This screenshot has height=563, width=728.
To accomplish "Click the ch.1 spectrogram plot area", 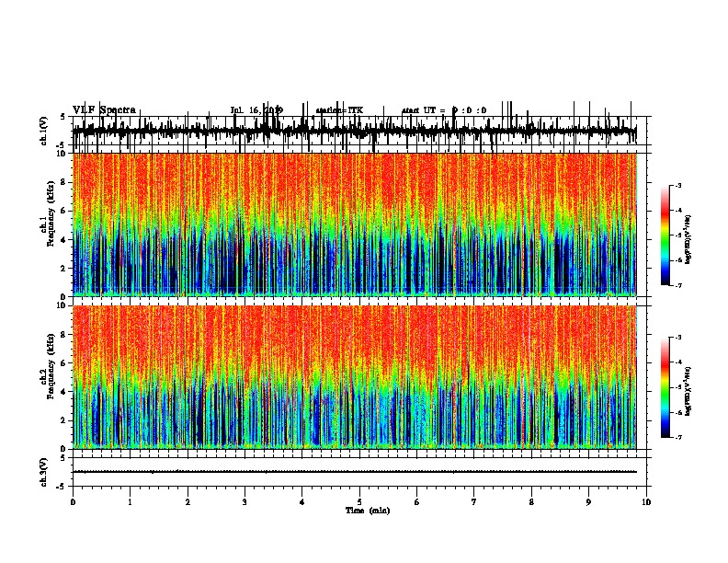I will (x=355, y=224).
